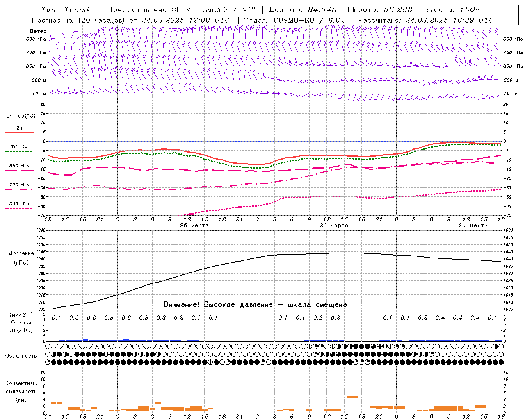Click the (гПа) pressure unit label
Viewport: 525px width, 420px height.
[x=21, y=263]
